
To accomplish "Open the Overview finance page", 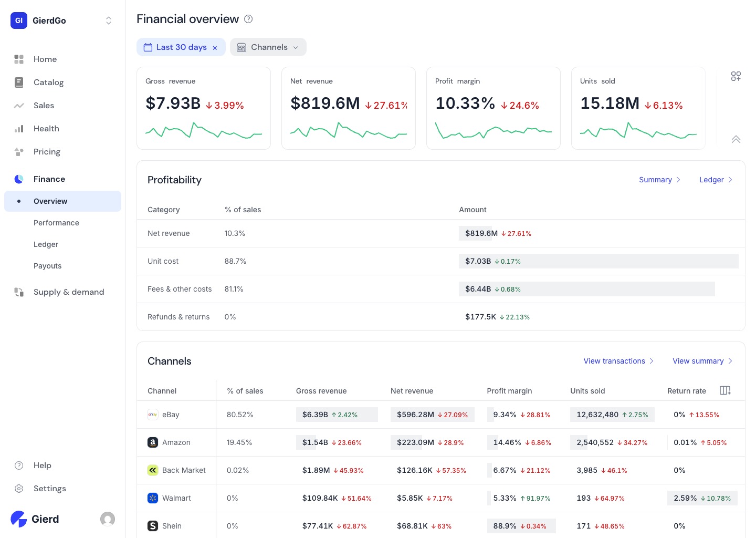I will [63, 201].
